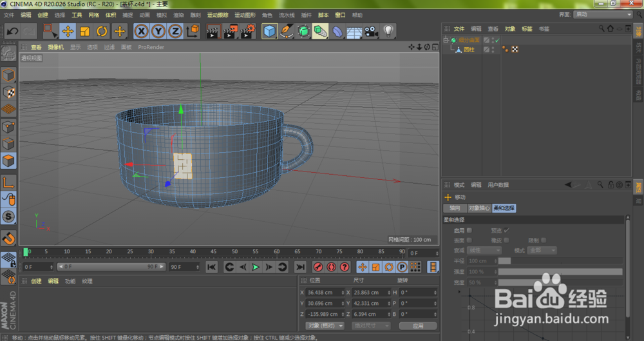Click the 半径 slider bar
The width and height of the screenshot is (644, 341).
click(560, 261)
